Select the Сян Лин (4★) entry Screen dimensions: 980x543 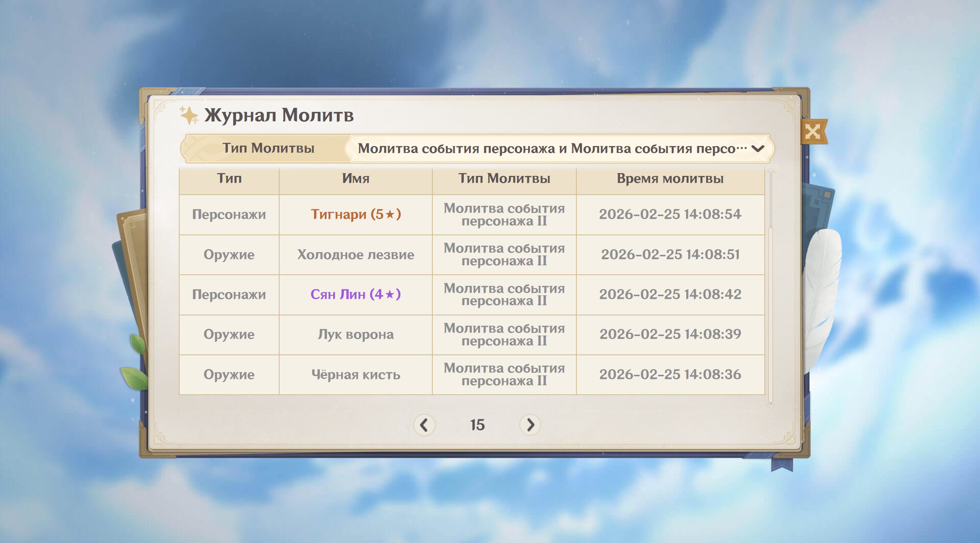click(x=355, y=294)
